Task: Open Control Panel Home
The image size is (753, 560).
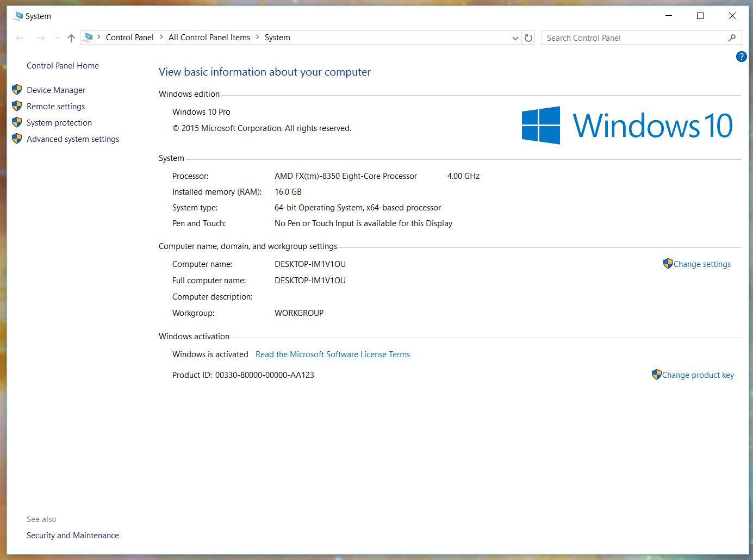Action: click(63, 66)
